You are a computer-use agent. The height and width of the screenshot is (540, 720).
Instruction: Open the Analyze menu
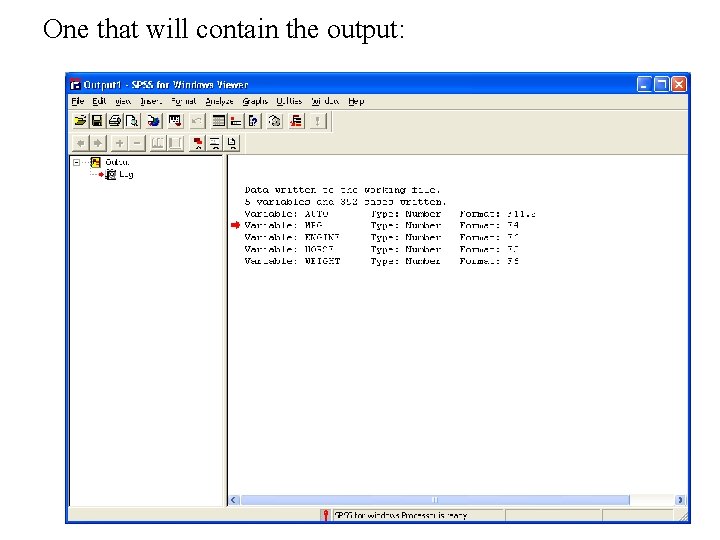pyautogui.click(x=219, y=101)
